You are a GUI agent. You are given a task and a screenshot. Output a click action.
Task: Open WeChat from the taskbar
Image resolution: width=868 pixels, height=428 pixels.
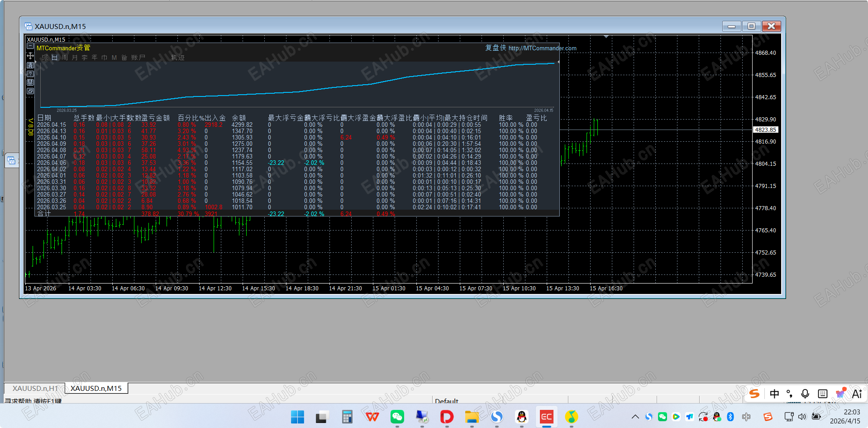click(397, 417)
